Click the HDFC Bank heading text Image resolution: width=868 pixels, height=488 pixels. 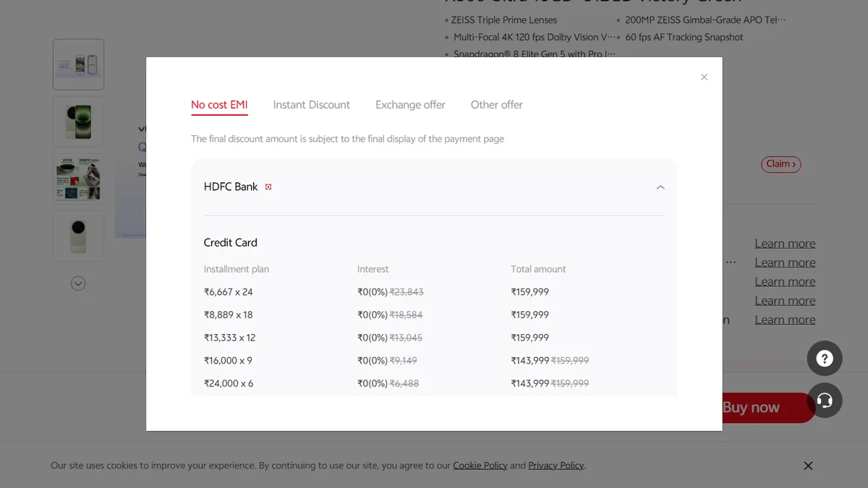(231, 187)
